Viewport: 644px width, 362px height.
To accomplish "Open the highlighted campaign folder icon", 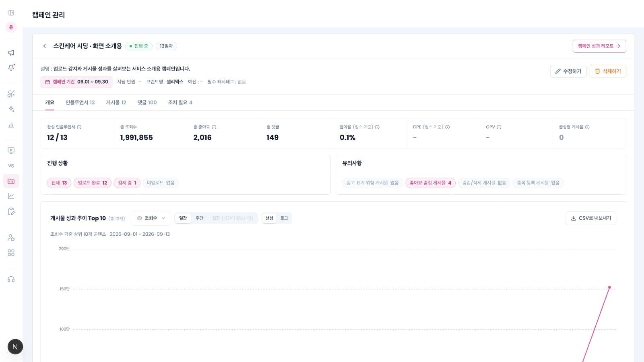I will point(11,181).
